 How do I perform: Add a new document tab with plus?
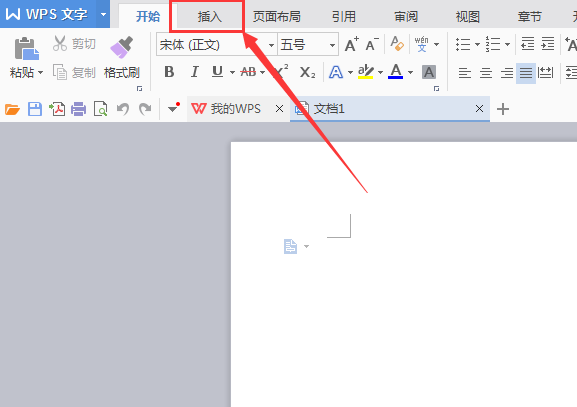tap(503, 109)
